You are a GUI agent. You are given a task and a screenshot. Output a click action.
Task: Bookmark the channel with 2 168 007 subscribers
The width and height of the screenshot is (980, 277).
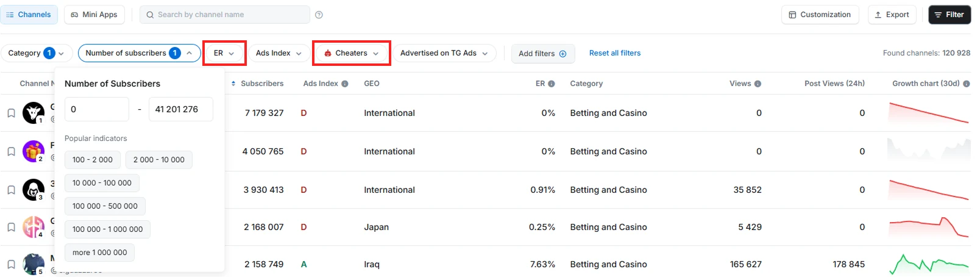[x=11, y=227]
